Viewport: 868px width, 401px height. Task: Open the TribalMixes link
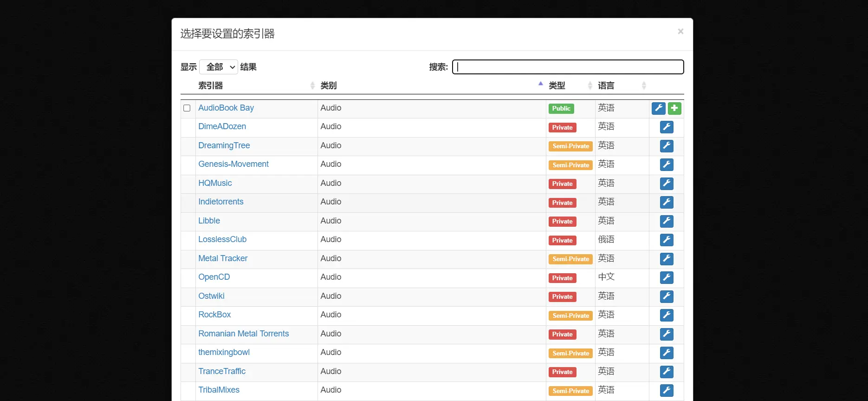pos(219,390)
